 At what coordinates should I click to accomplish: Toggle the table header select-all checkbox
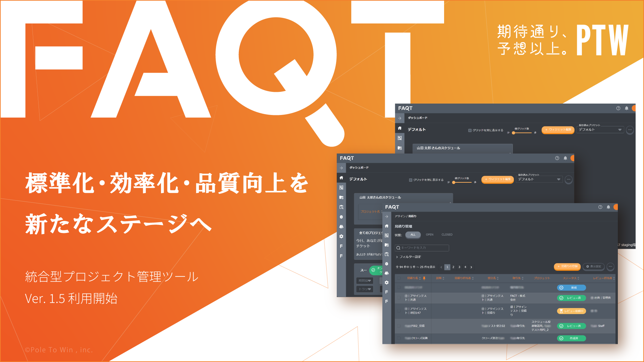click(x=399, y=278)
